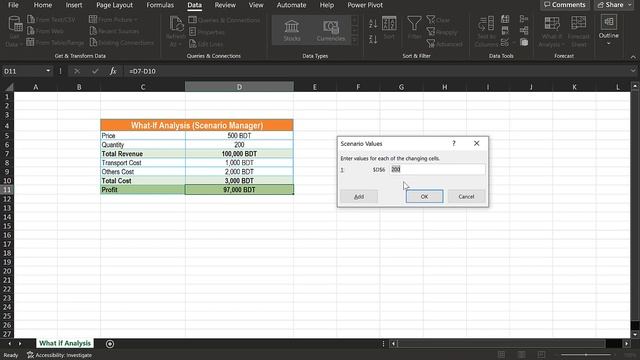Viewport: 640px width, 360px height.
Task: Switch to the Formulas tab
Action: click(160, 5)
